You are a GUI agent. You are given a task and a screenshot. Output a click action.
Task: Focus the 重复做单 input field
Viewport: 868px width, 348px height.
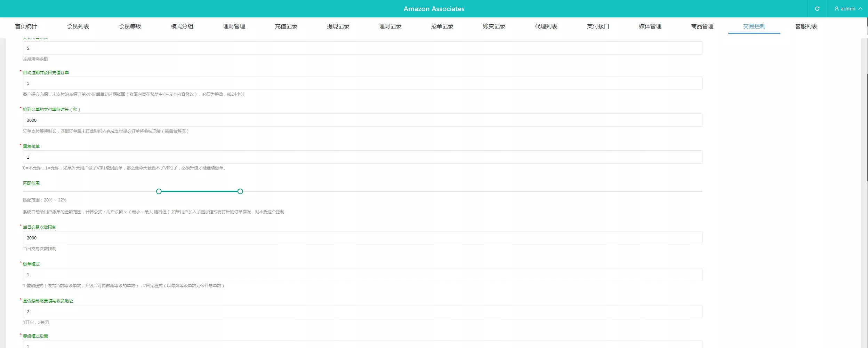pos(362,157)
